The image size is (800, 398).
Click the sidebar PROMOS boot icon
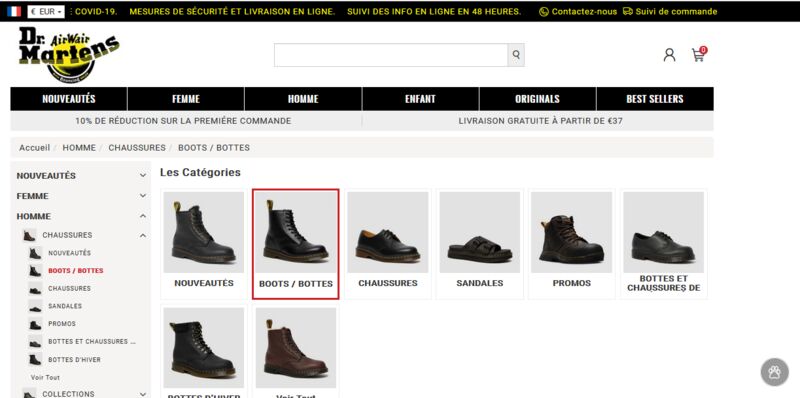click(x=35, y=324)
